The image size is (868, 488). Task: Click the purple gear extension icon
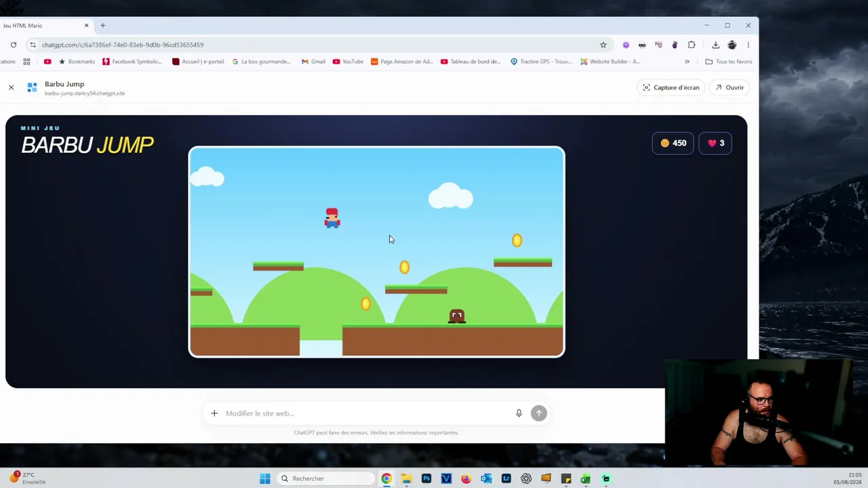[x=625, y=45]
